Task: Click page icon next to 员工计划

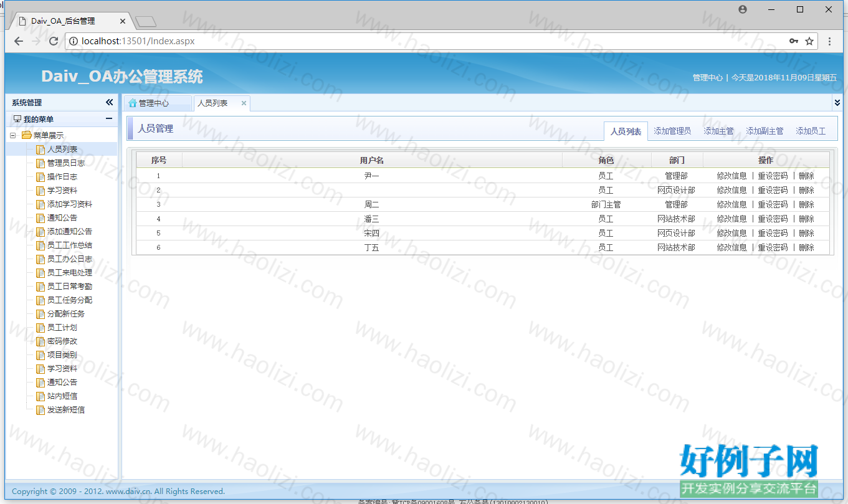Action: [x=40, y=328]
